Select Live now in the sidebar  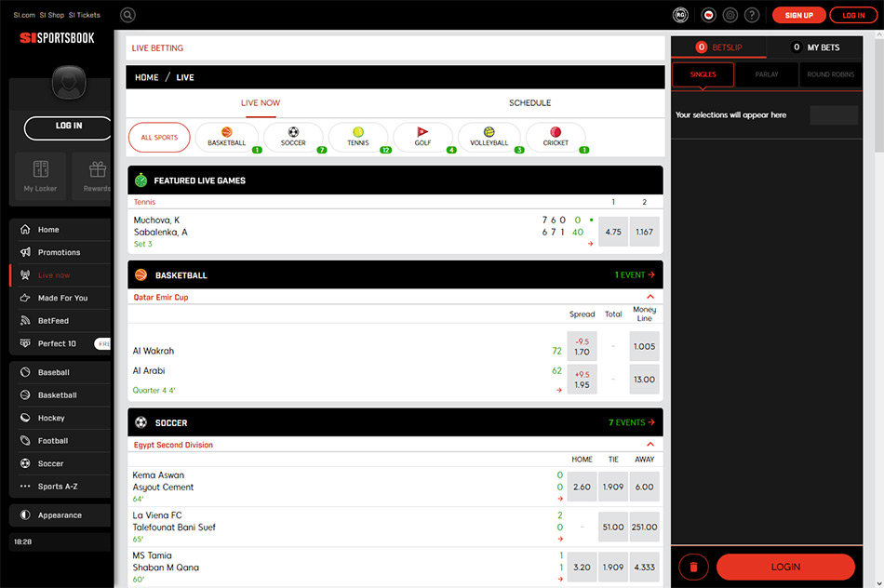60,275
